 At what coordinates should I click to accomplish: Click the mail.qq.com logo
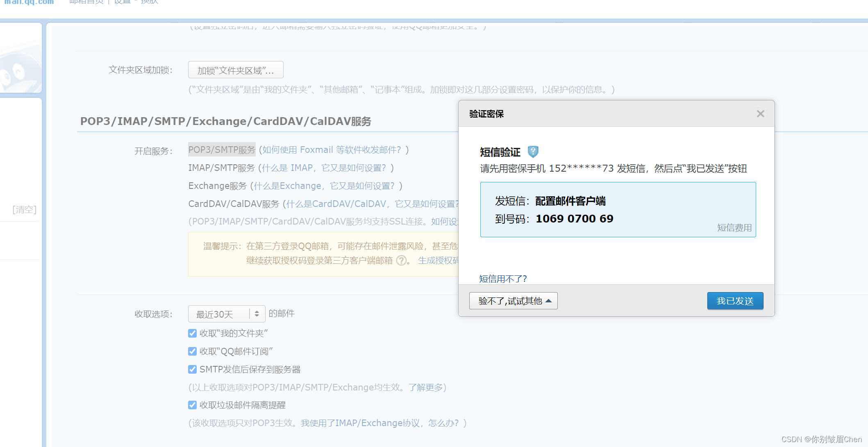(x=29, y=2)
